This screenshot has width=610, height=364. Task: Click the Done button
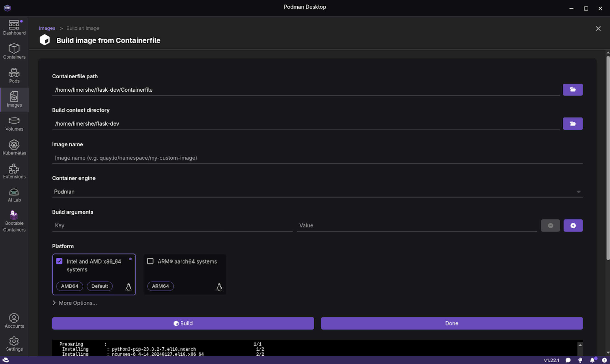click(x=451, y=323)
